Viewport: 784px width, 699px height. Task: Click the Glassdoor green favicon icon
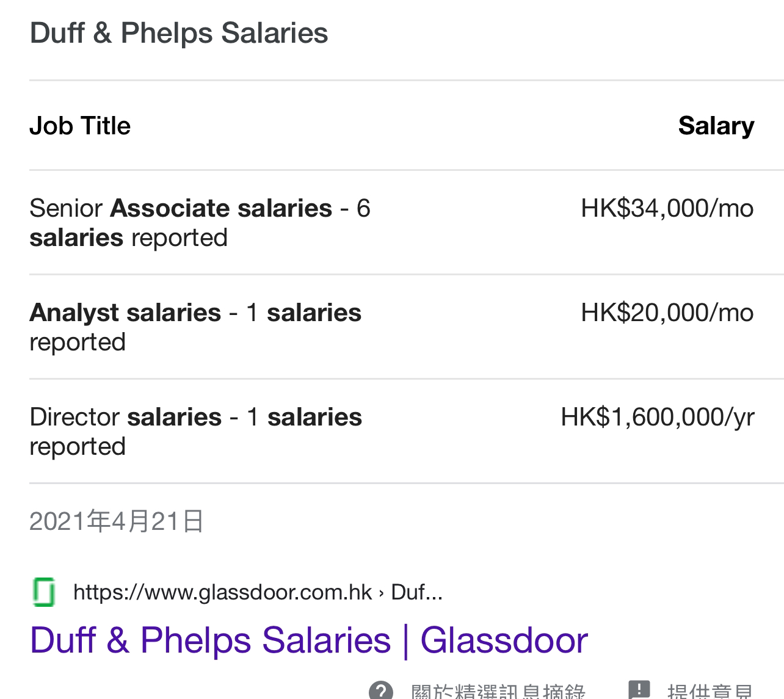click(43, 592)
